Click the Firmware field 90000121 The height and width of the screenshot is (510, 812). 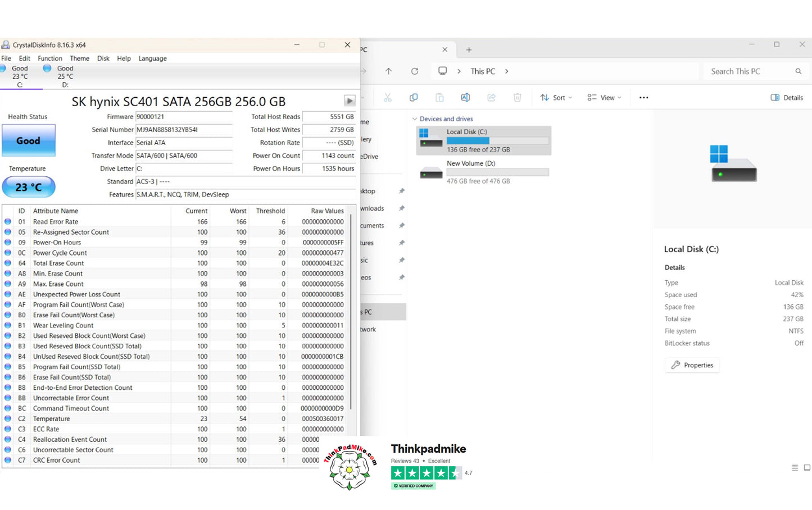pos(184,117)
